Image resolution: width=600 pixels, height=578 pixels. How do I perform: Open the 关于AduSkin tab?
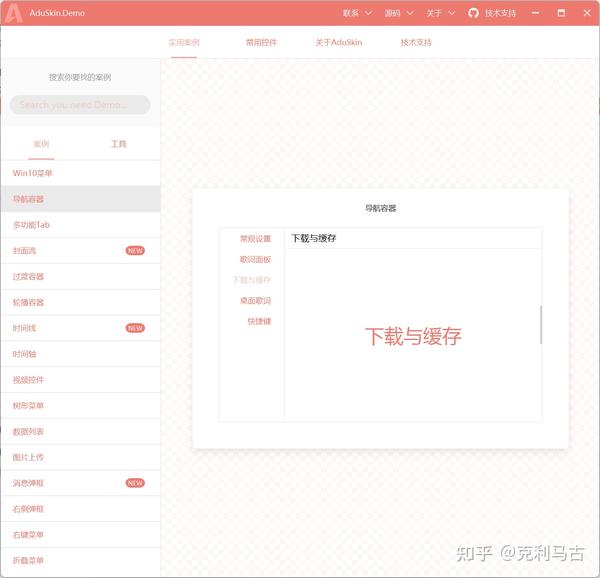coord(338,42)
